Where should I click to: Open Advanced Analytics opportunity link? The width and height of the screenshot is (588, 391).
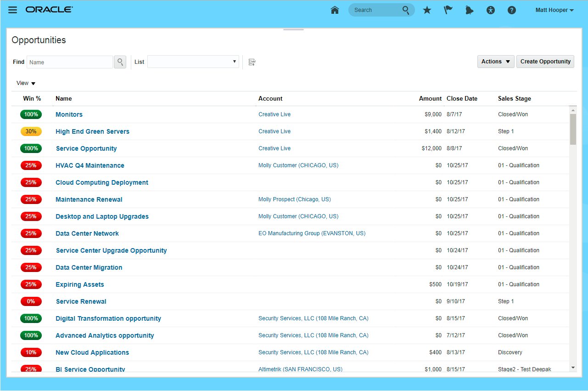click(x=105, y=335)
